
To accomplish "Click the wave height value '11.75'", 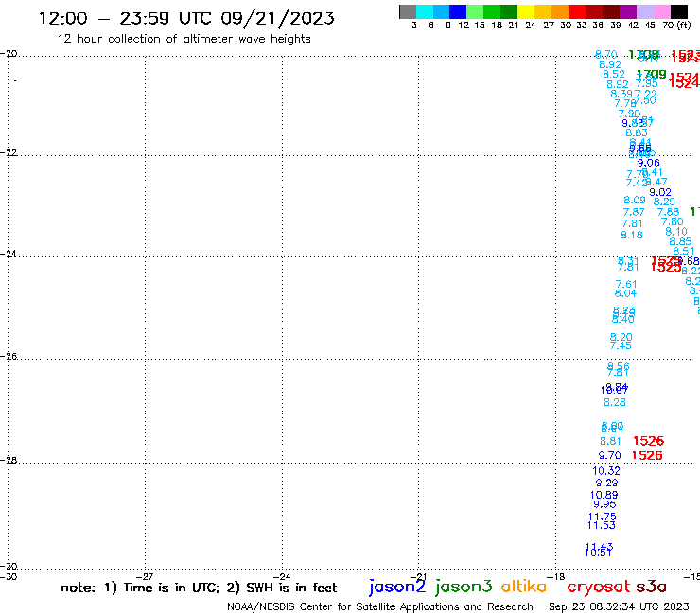I will pyautogui.click(x=602, y=517).
